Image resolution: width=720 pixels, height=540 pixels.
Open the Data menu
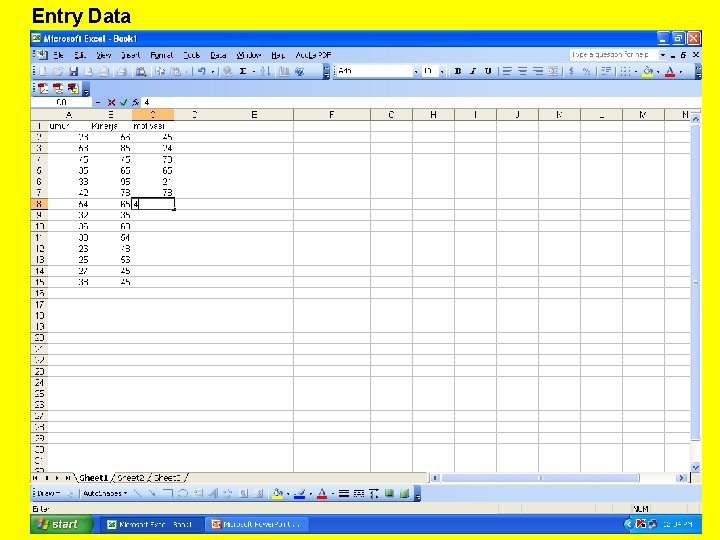[218, 55]
